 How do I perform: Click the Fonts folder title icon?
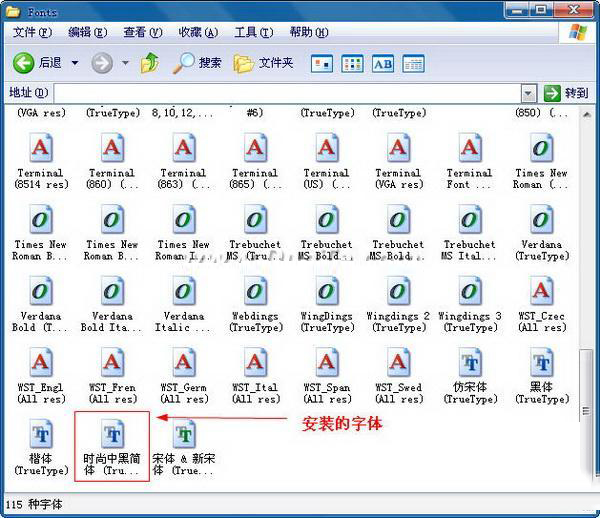tap(13, 12)
